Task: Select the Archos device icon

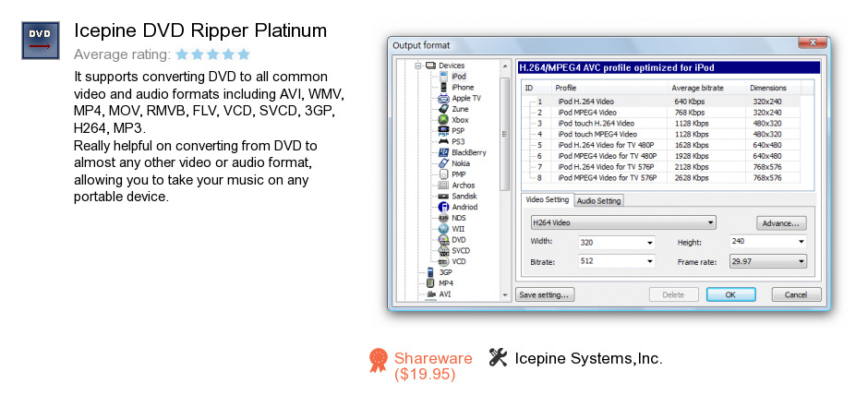Action: (x=443, y=186)
